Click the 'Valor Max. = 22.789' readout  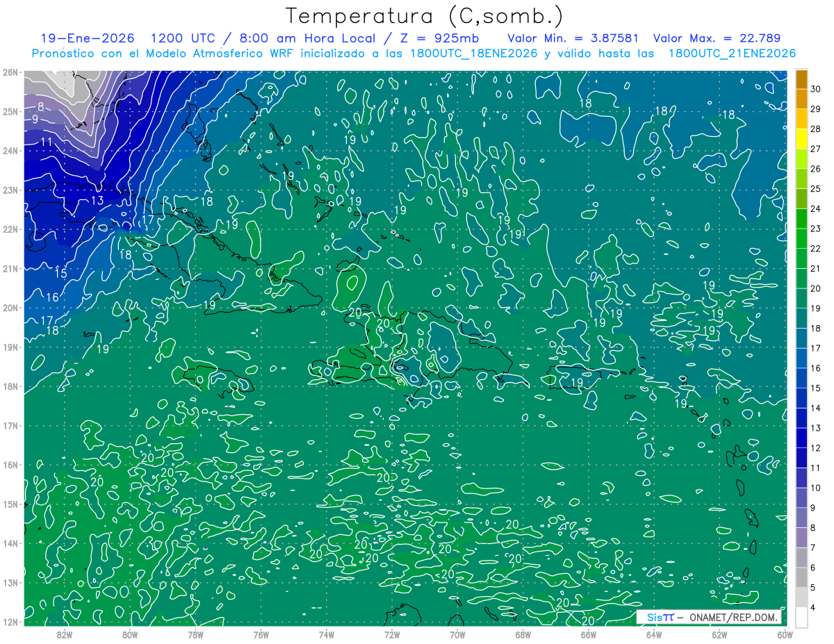[x=717, y=38]
